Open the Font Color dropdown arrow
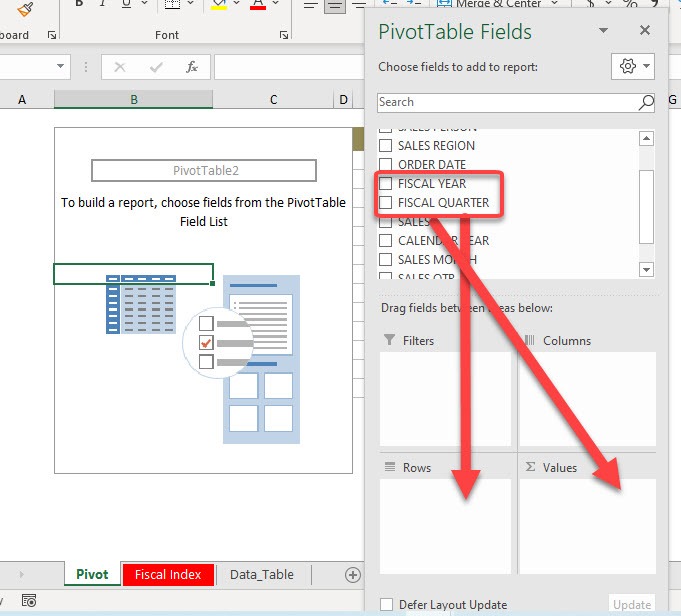Screen dimensions: 681x616 pyautogui.click(x=275, y=3)
